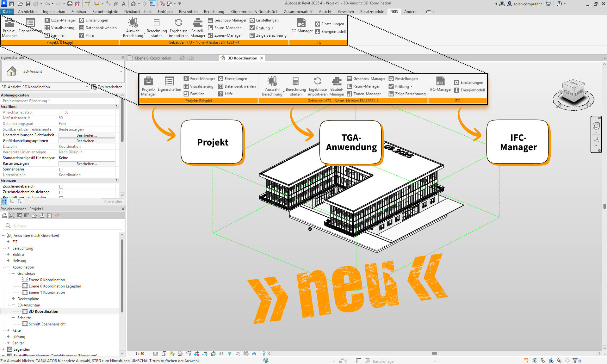607x364 pixels.
Task: Click Bearbeiten button for Raster anzeigen
Action: click(x=87, y=164)
